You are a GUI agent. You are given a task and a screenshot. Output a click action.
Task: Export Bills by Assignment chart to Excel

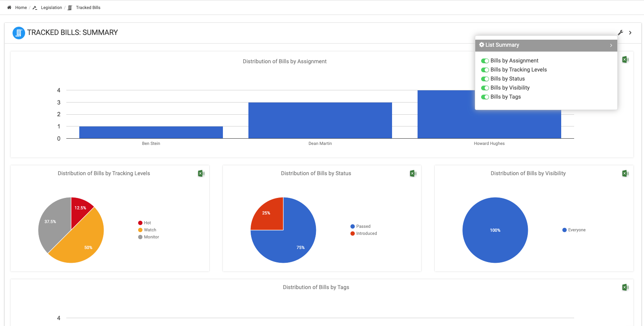pos(626,60)
